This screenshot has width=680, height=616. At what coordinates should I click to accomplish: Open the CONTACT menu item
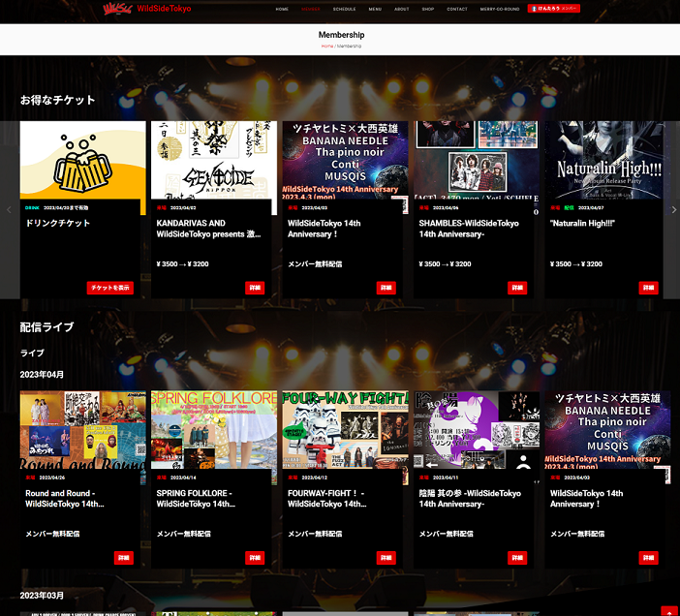(457, 9)
